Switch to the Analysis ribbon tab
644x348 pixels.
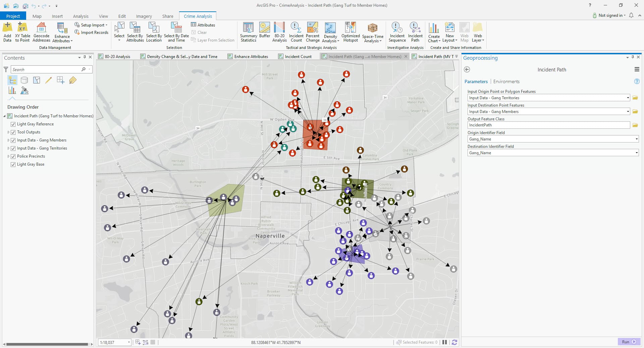[80, 16]
